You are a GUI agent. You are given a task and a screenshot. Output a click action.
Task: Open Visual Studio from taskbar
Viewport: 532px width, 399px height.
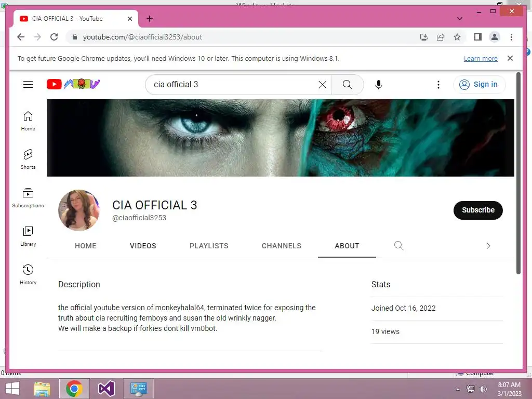click(x=106, y=389)
